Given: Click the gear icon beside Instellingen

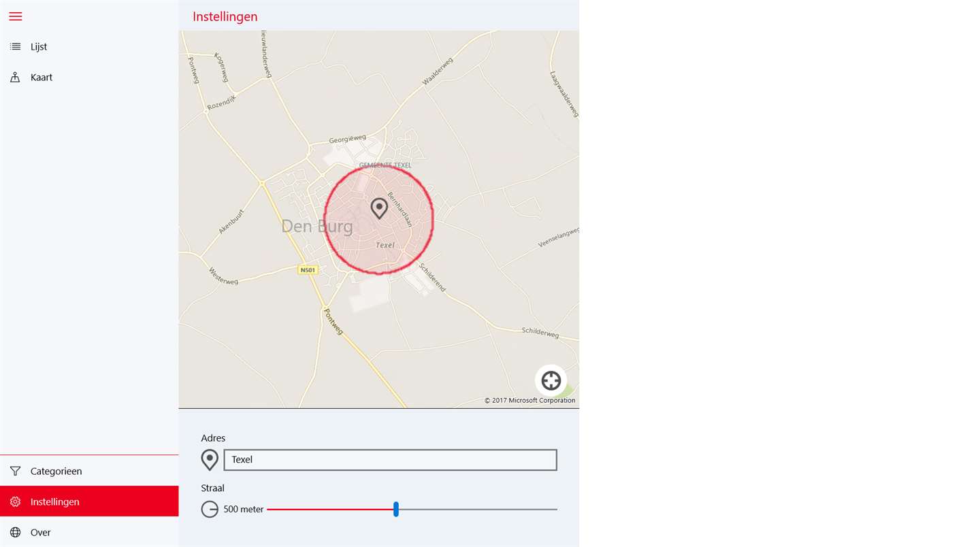Looking at the screenshot, I should tap(15, 501).
